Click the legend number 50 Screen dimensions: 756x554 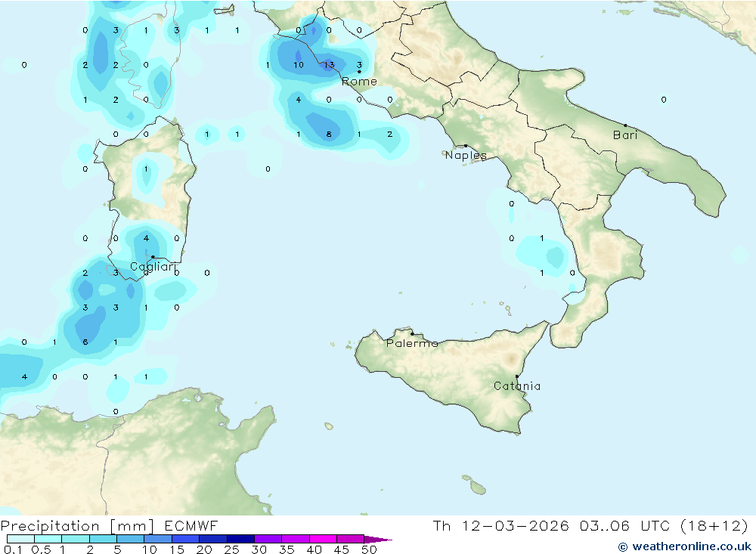pos(369,549)
